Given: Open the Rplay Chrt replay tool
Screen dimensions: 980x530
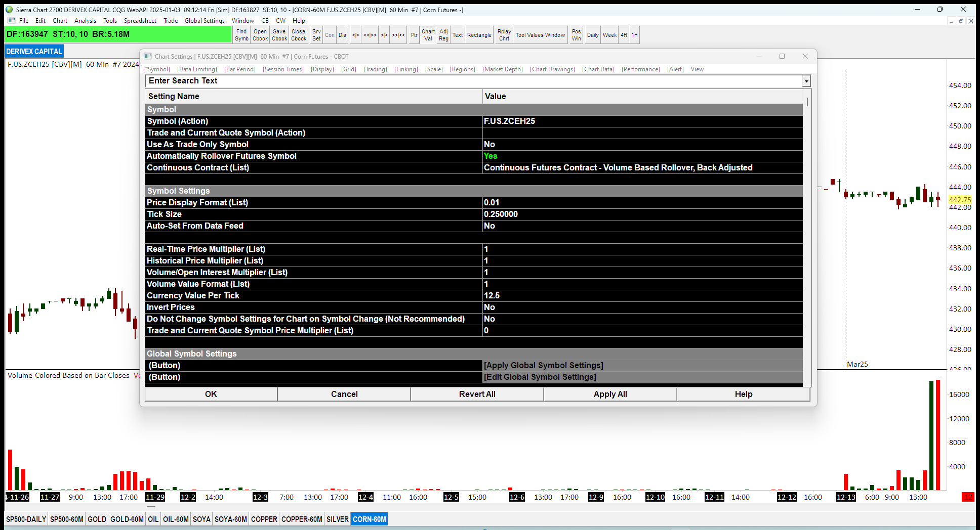Looking at the screenshot, I should tap(504, 35).
